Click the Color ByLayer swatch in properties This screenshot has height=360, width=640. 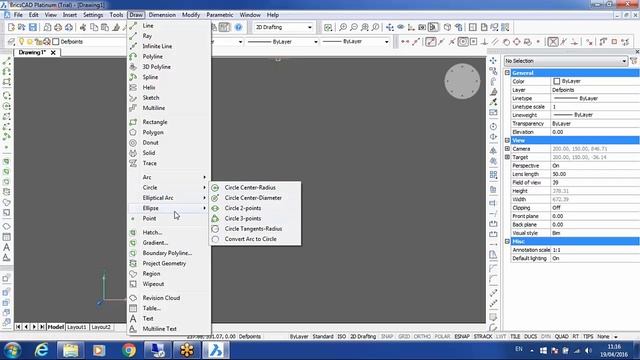coord(556,81)
